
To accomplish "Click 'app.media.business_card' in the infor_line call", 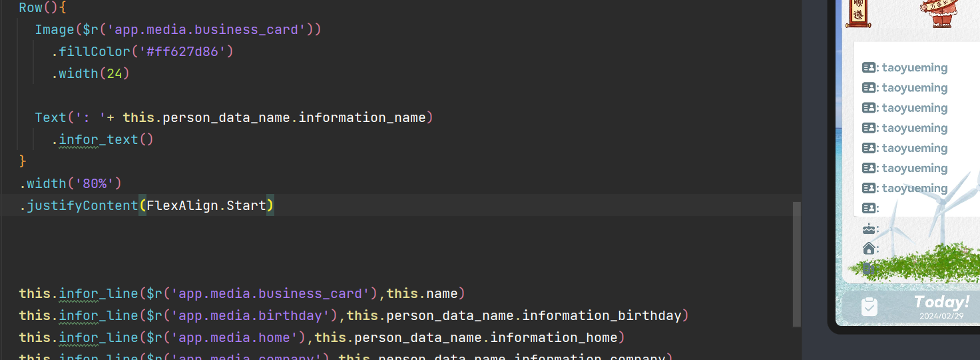I will 270,293.
